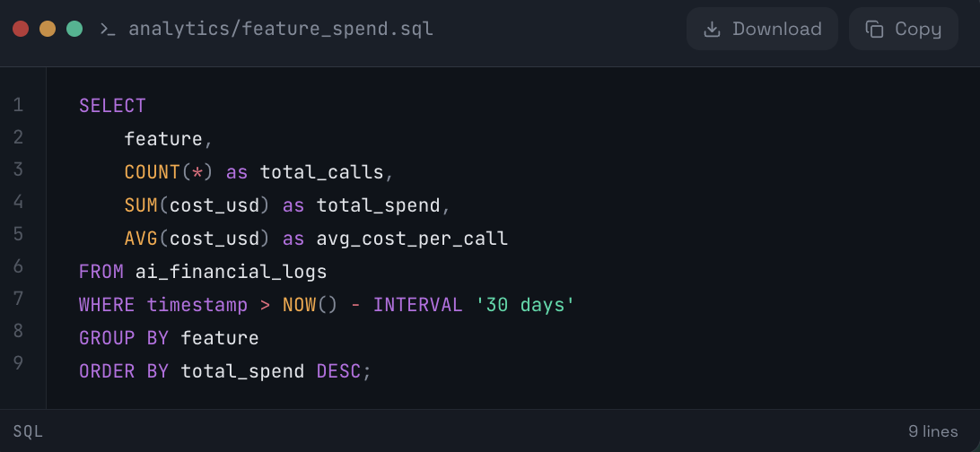Click the yellow window dot
The width and height of the screenshot is (980, 452).
click(48, 29)
